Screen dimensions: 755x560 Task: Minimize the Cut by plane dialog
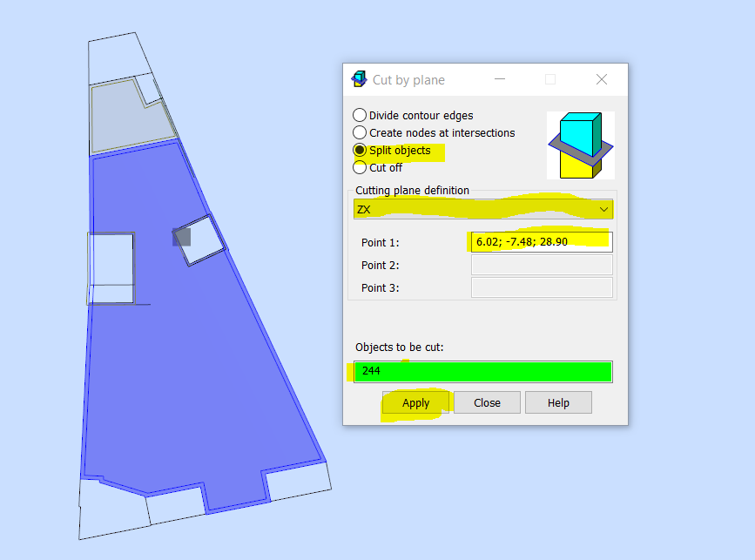click(x=500, y=79)
